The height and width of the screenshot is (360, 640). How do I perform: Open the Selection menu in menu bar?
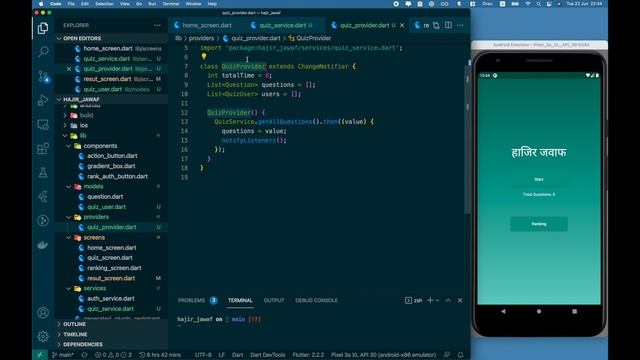[104, 4]
